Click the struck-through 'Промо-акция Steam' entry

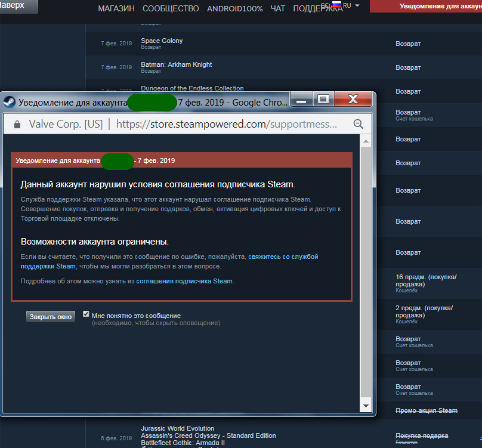(427, 410)
